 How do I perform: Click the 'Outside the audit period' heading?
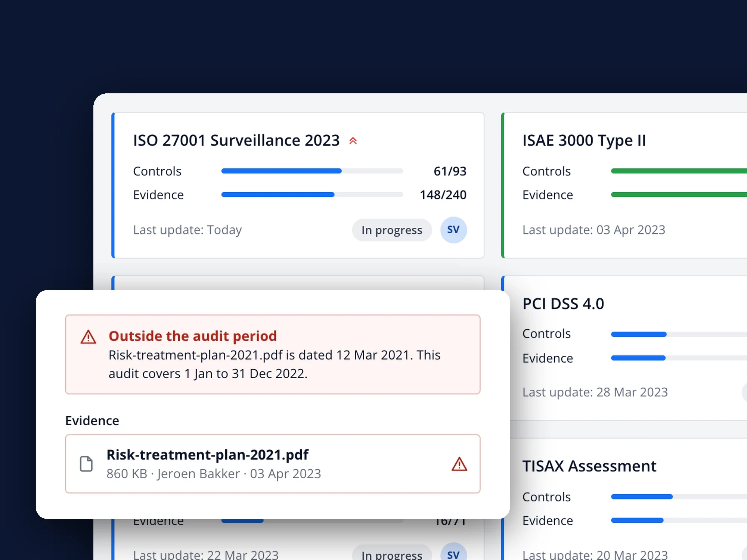193,336
